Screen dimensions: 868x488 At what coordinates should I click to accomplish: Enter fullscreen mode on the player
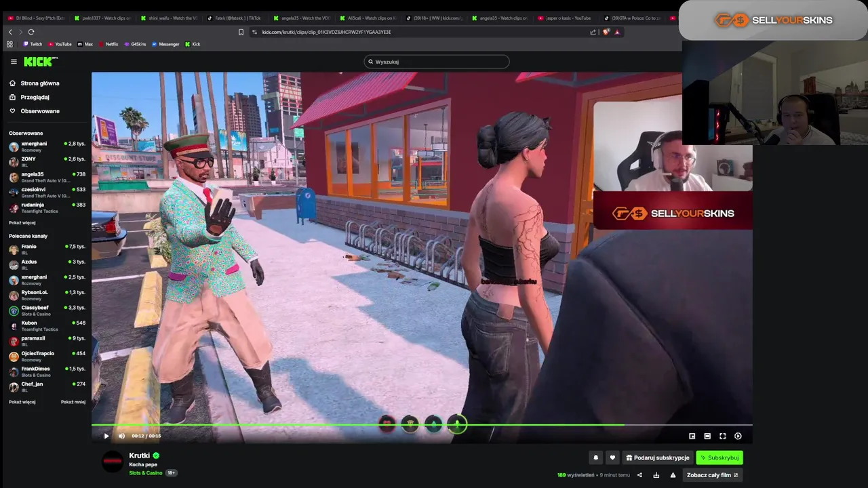coord(723,436)
